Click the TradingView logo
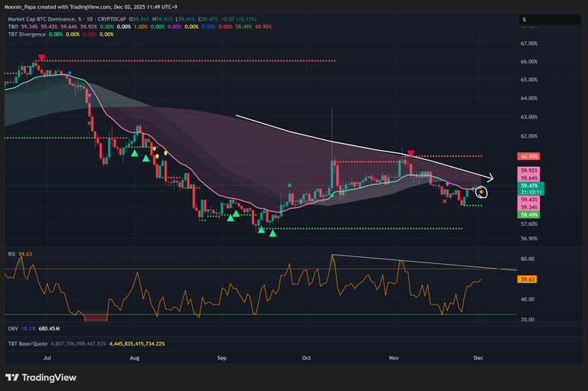This screenshot has height=391, width=588. 38,377
